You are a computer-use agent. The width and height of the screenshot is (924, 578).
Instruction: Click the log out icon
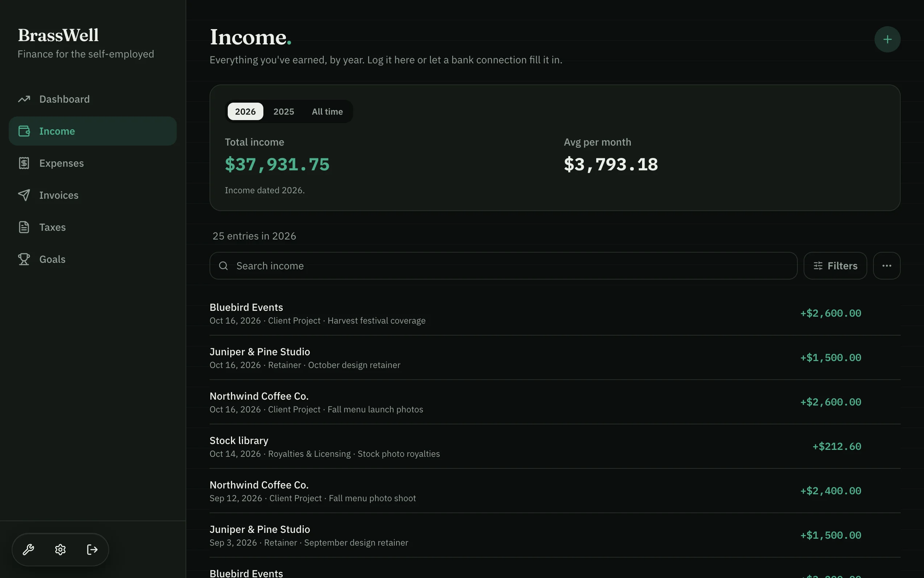pos(92,550)
